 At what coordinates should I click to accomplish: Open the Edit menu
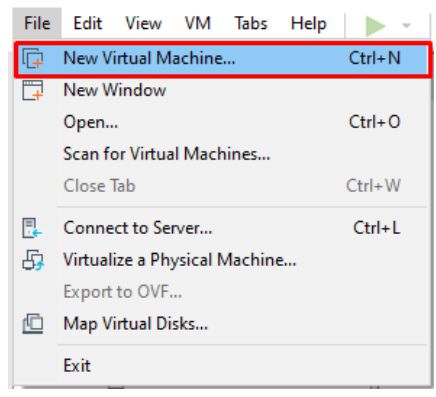point(88,24)
